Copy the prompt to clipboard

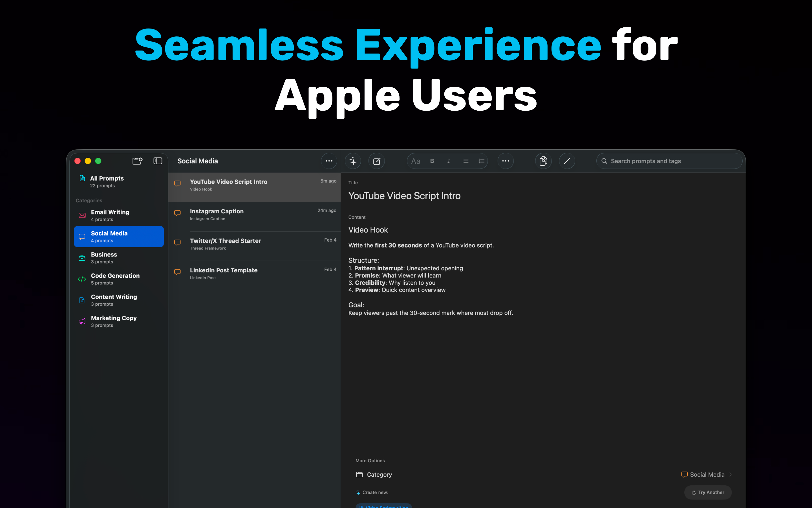tap(543, 161)
